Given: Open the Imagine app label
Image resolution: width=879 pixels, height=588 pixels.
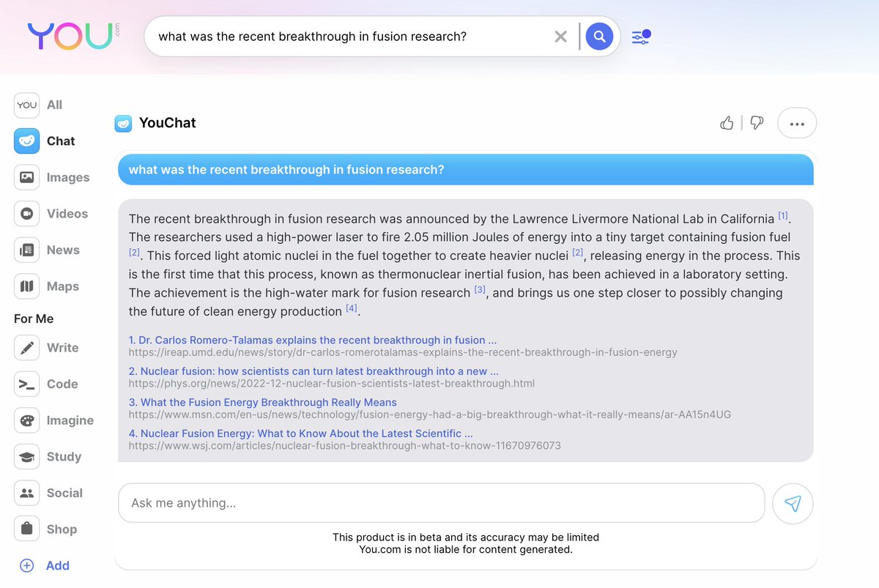Looking at the screenshot, I should (70, 420).
